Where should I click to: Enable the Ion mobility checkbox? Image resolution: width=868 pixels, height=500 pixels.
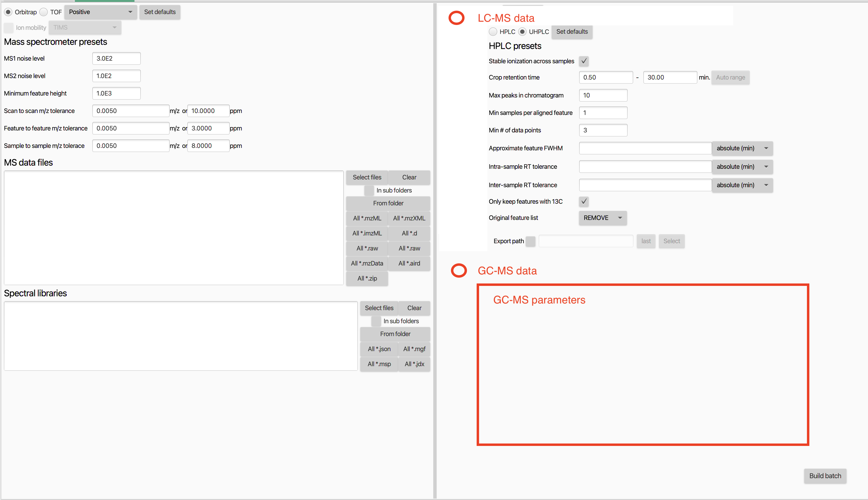point(8,27)
